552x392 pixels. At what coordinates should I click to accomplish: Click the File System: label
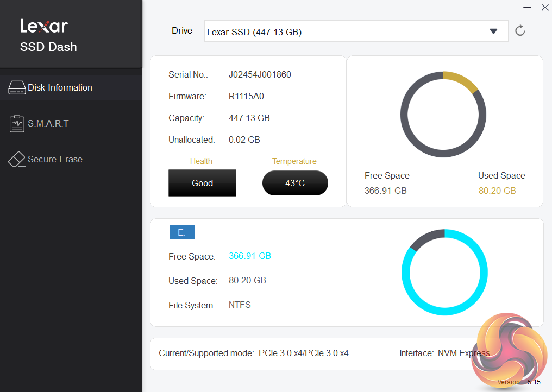[191, 305]
